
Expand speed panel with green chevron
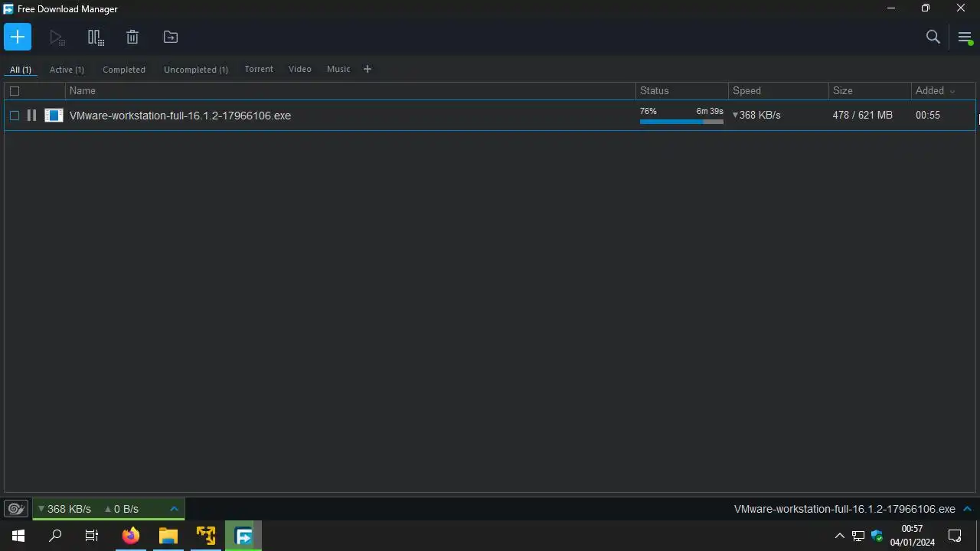pos(174,509)
